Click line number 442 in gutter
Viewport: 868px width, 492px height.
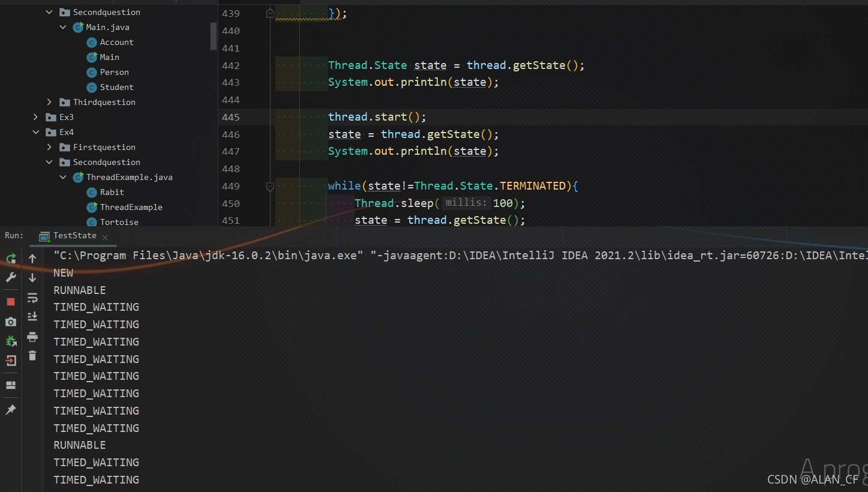pos(230,65)
